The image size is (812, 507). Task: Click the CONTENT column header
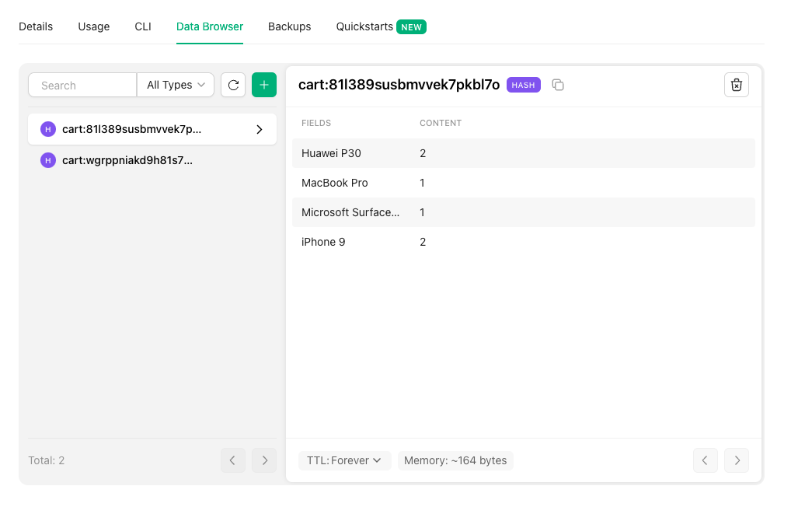[x=441, y=123]
